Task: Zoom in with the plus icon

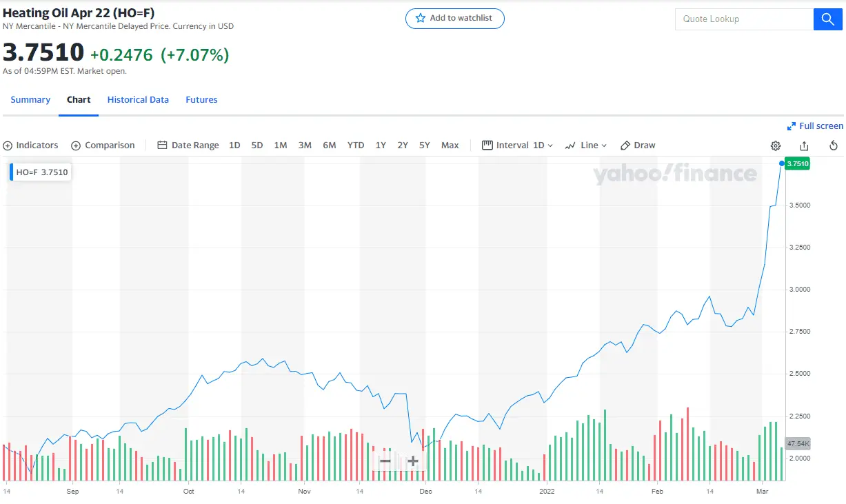Action: [x=413, y=461]
